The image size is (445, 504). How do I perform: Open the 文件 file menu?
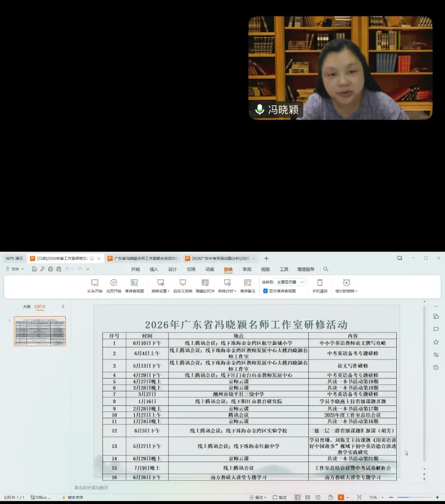[x=15, y=269]
